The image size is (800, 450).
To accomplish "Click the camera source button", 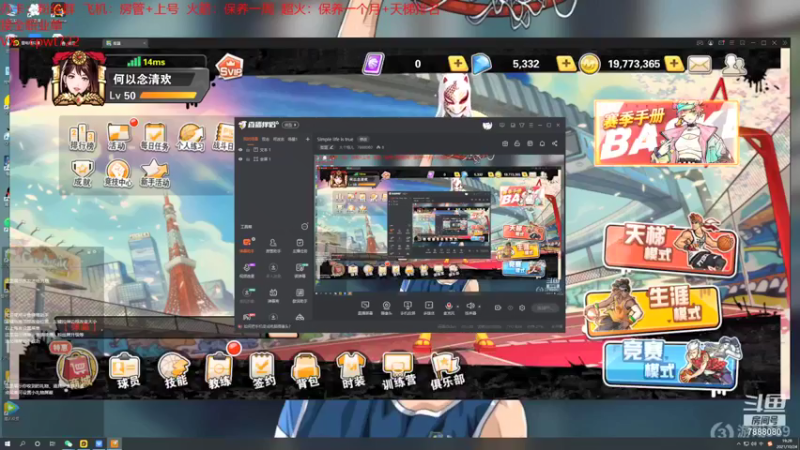I will coord(386,307).
